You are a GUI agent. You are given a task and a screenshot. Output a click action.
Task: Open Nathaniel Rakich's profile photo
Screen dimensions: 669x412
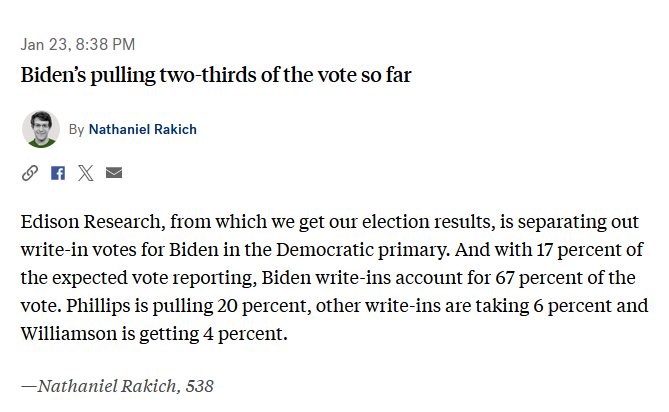[41, 129]
